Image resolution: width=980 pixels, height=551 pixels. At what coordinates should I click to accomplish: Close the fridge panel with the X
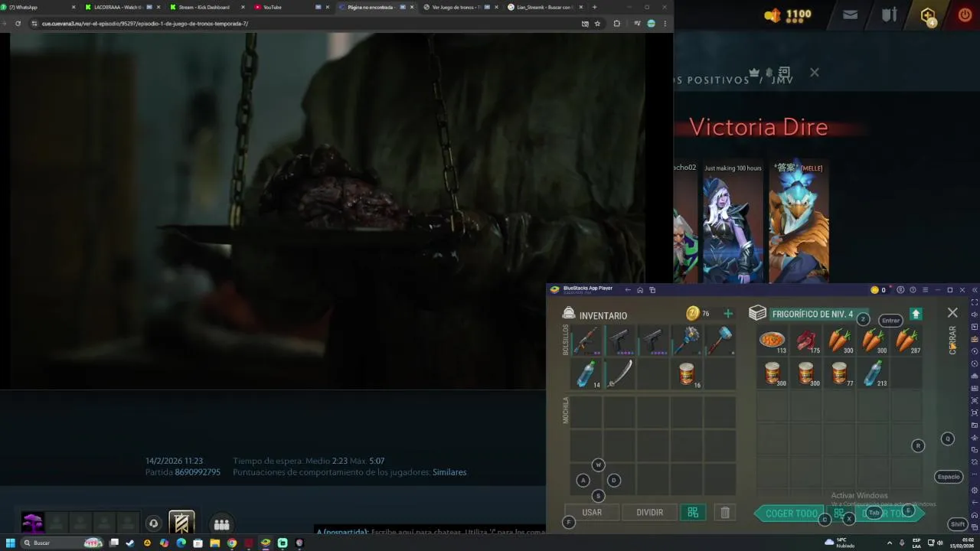pos(952,313)
